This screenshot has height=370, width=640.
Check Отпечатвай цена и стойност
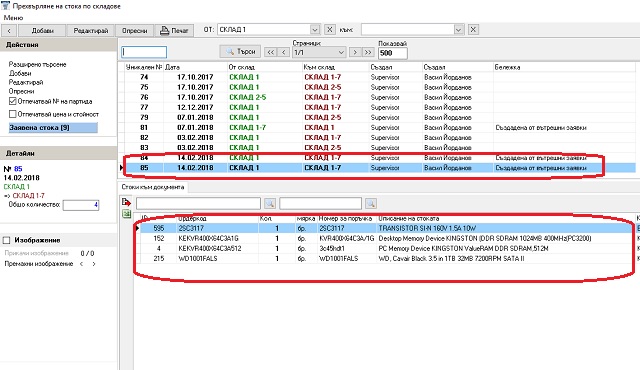(x=13, y=114)
